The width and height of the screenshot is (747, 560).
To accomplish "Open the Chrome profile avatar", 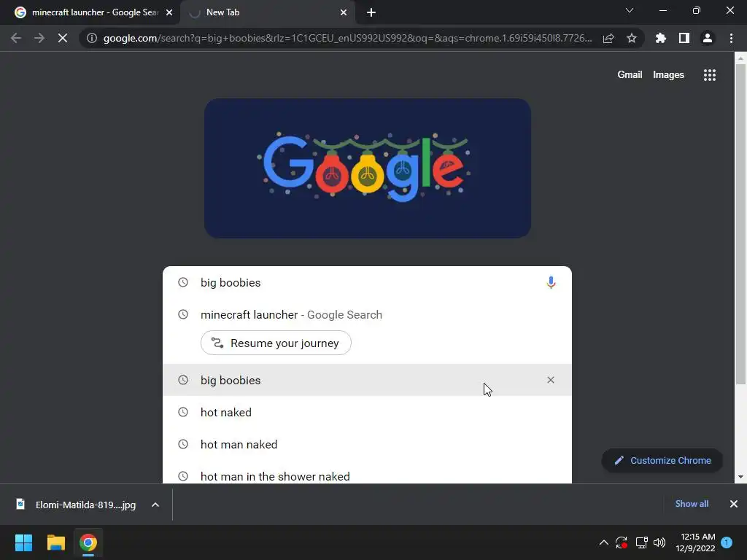I will coord(708,38).
